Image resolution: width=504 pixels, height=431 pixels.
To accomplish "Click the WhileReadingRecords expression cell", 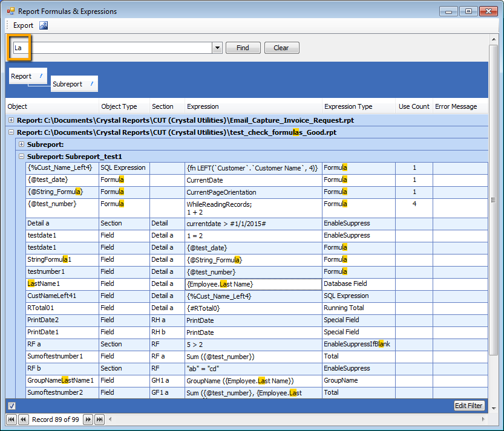I will 254,208.
